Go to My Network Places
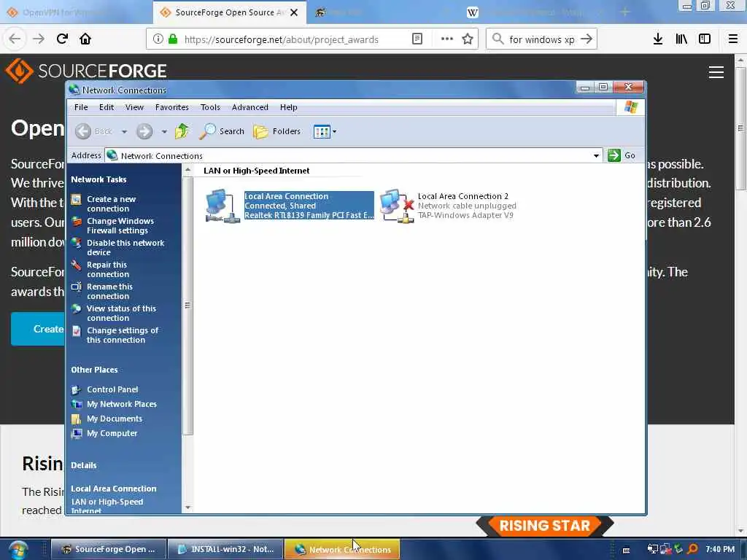The width and height of the screenshot is (747, 560). [x=122, y=404]
